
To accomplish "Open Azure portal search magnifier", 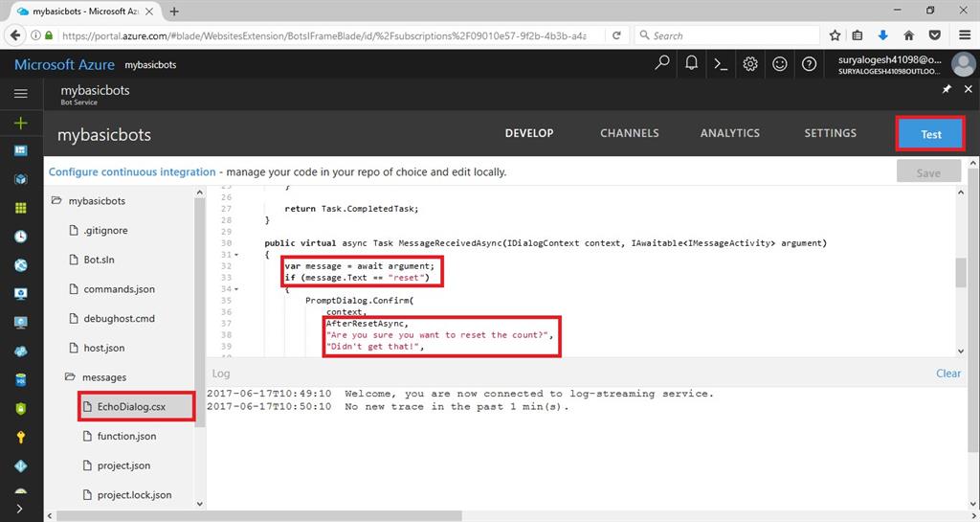I will coord(662,64).
